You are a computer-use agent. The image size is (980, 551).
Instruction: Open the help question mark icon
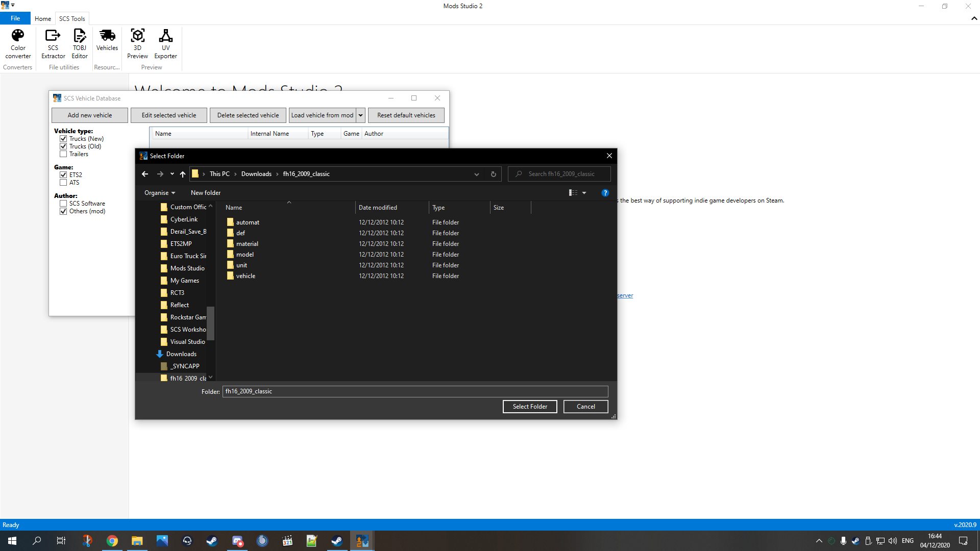605,193
